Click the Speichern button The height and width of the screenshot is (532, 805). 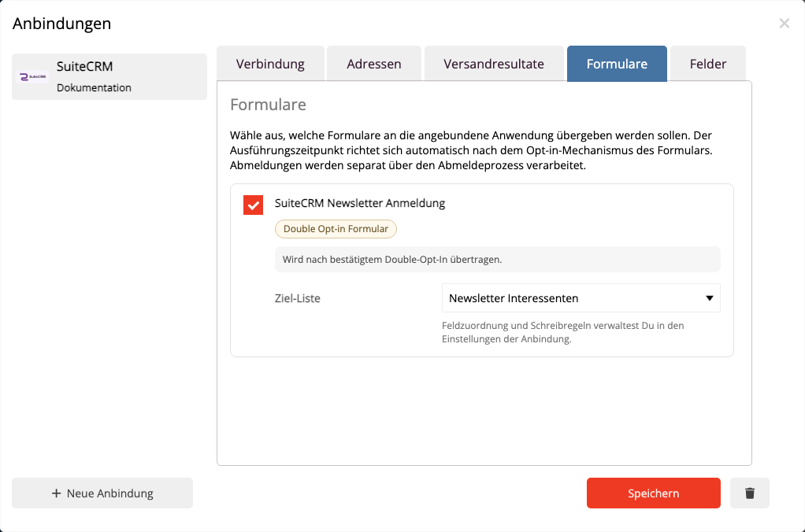(x=654, y=493)
